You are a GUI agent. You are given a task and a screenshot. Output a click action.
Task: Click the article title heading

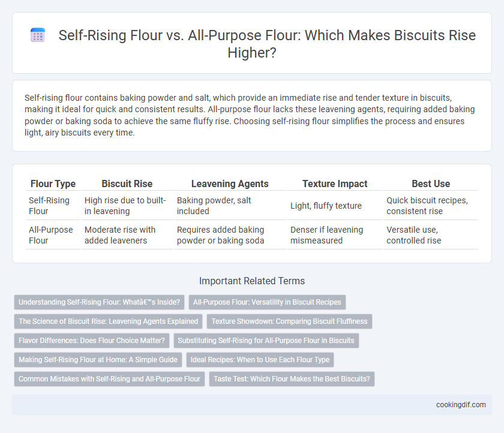(267, 44)
